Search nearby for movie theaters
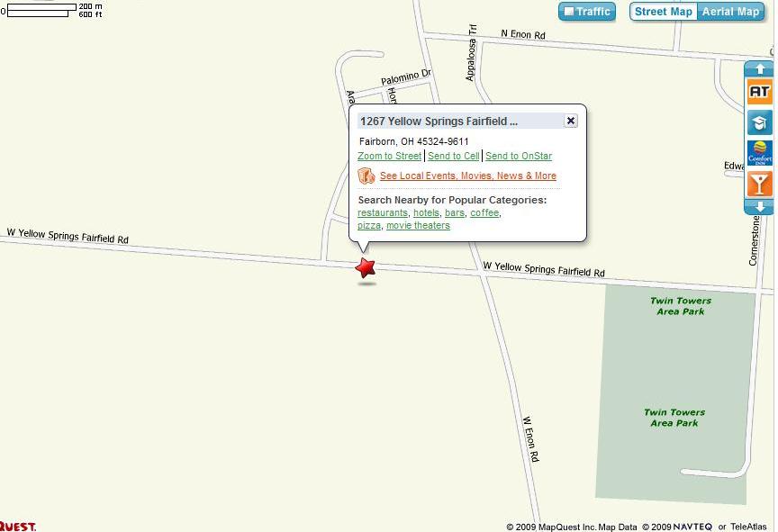This screenshot has height=532, width=778. 418,225
